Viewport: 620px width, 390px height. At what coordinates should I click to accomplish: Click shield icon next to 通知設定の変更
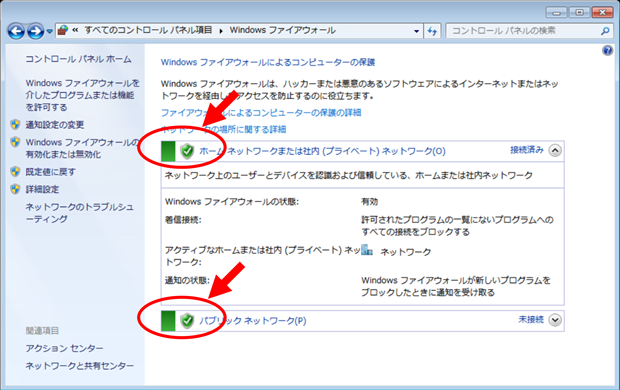15,125
